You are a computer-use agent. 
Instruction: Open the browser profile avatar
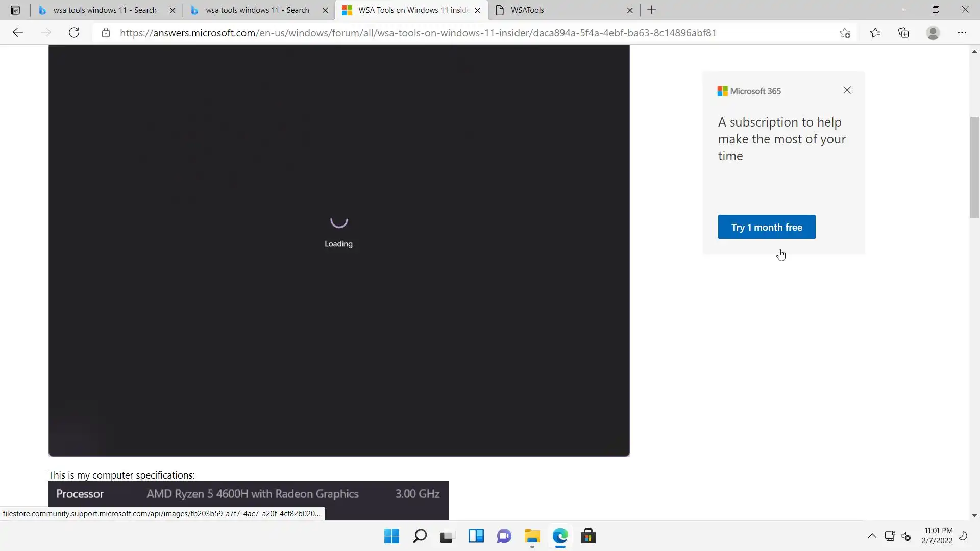click(x=933, y=33)
